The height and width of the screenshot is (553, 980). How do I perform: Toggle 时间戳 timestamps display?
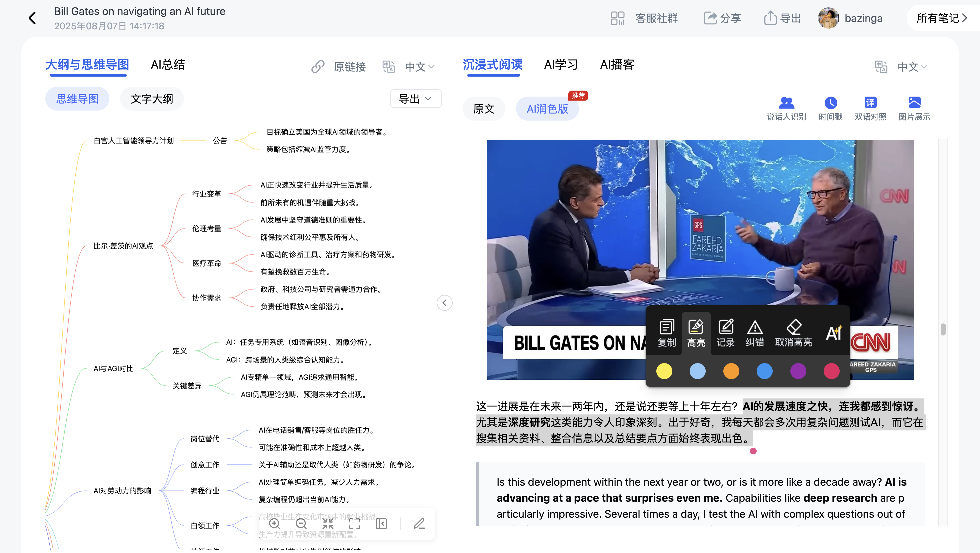pos(830,109)
